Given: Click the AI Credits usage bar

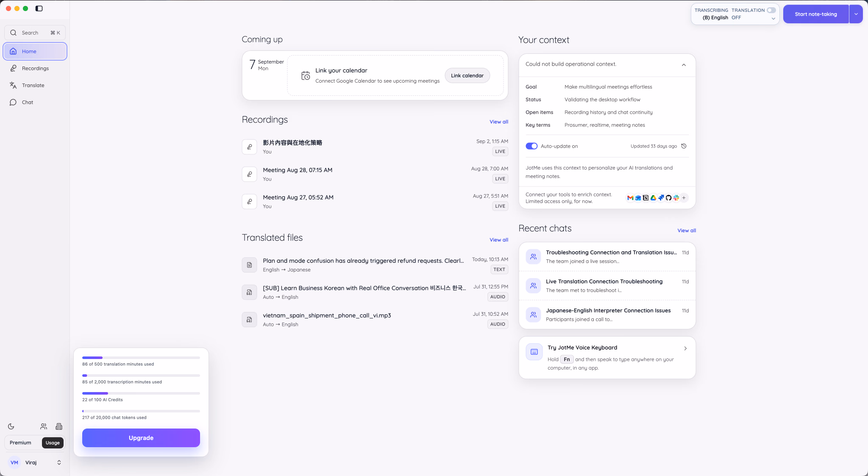Looking at the screenshot, I should pos(141,393).
